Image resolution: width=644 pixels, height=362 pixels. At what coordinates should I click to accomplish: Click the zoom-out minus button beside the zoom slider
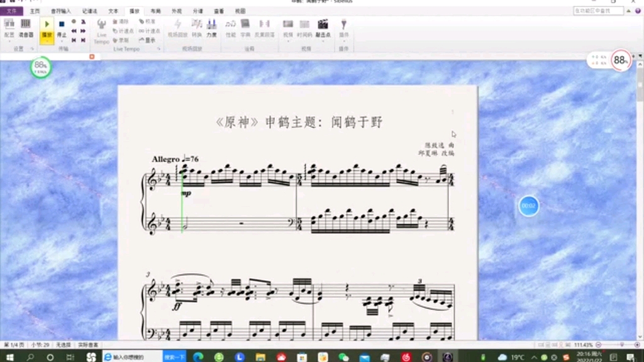599,345
